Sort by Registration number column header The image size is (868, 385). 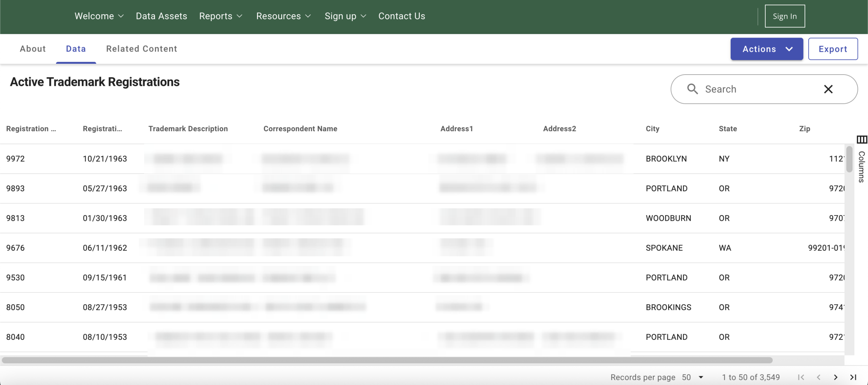[x=31, y=129]
